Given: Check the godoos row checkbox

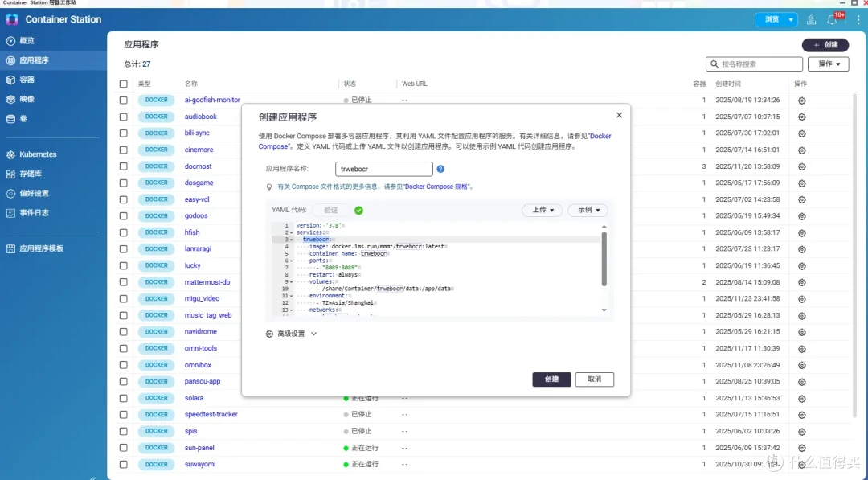Looking at the screenshot, I should point(124,216).
